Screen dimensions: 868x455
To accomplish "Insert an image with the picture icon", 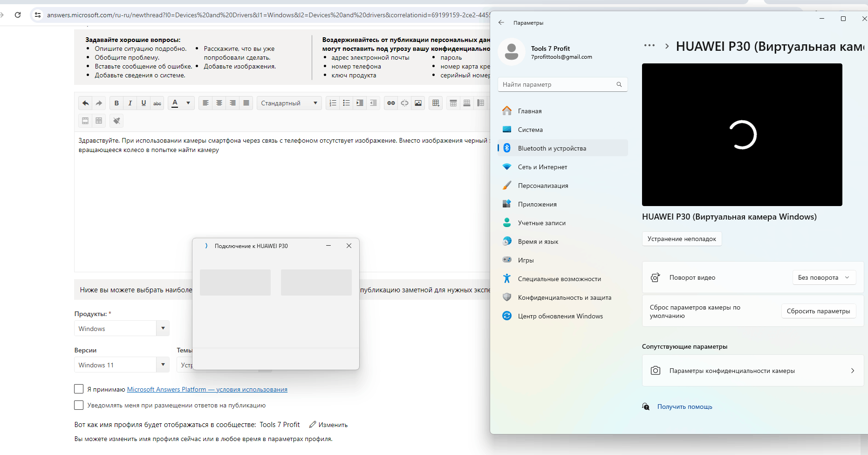I will (418, 103).
